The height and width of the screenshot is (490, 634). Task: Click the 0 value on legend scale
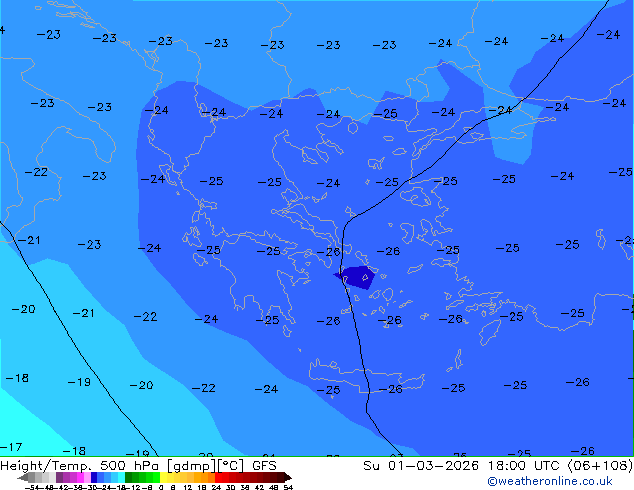click(x=160, y=487)
